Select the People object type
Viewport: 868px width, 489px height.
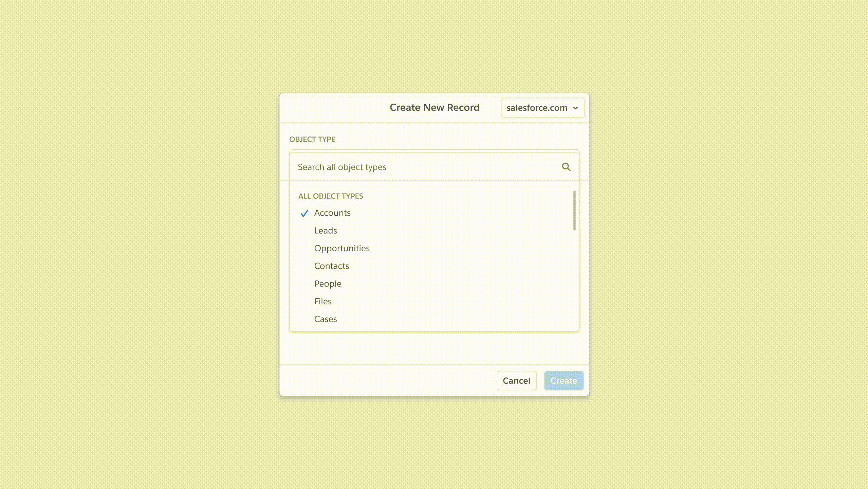(x=327, y=284)
